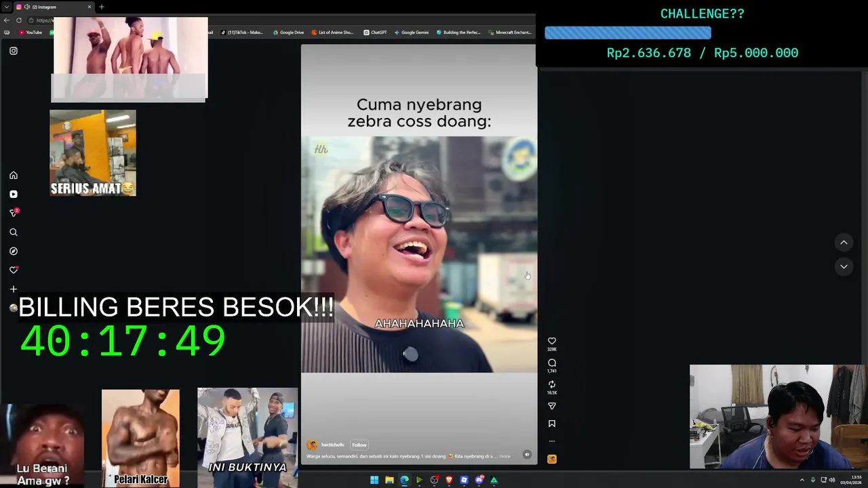Go to previous reel with up chevron
Viewport: 868px width, 488px height.
[844, 243]
